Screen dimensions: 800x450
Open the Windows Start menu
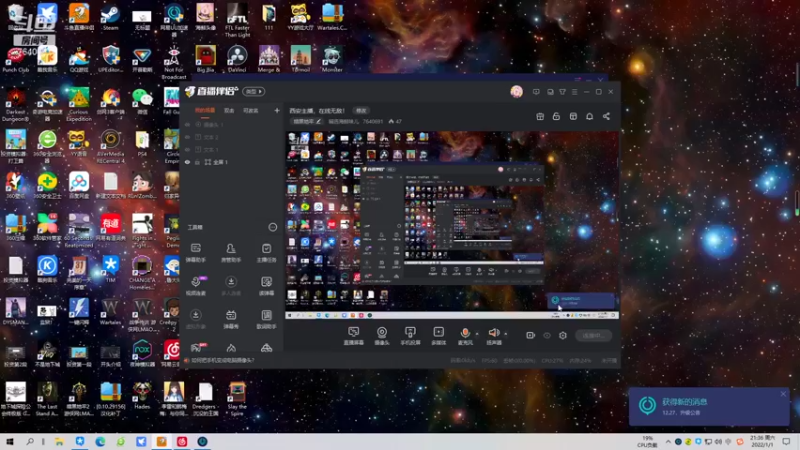[10, 441]
